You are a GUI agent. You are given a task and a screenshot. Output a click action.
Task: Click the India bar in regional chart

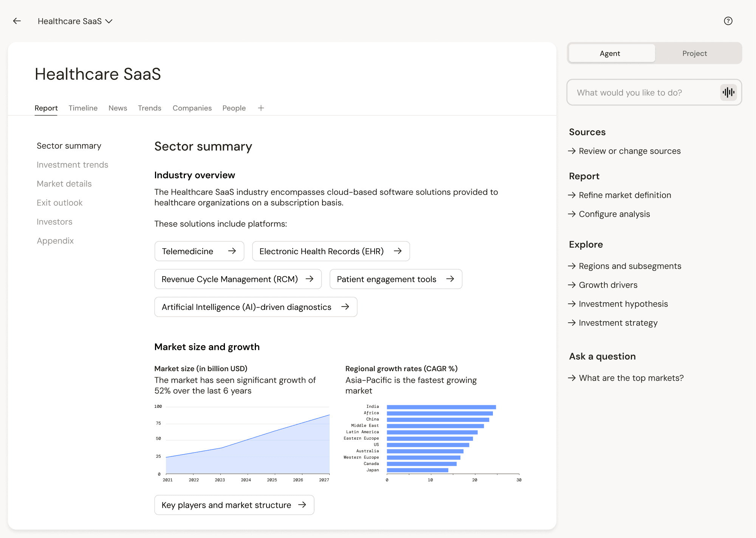point(441,407)
